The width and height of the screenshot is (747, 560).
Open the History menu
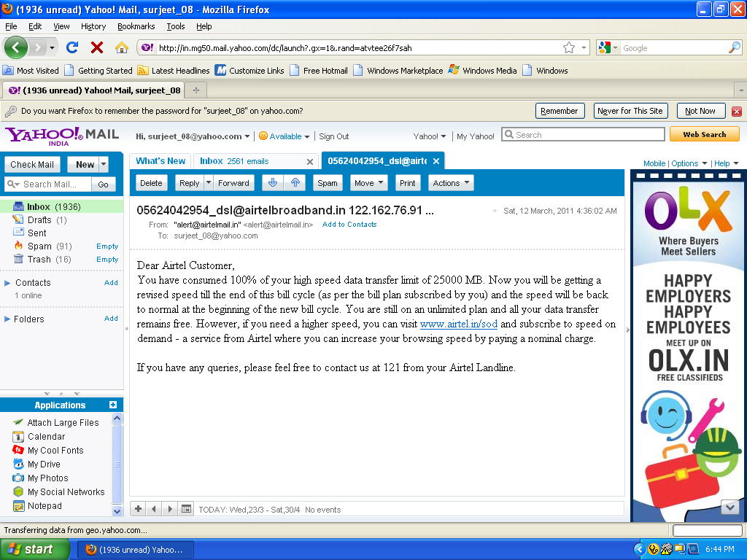click(93, 26)
